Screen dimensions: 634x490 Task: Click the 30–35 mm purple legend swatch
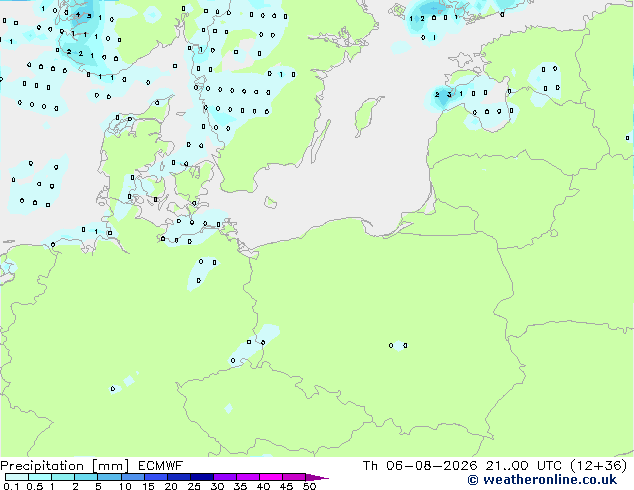(x=224, y=477)
